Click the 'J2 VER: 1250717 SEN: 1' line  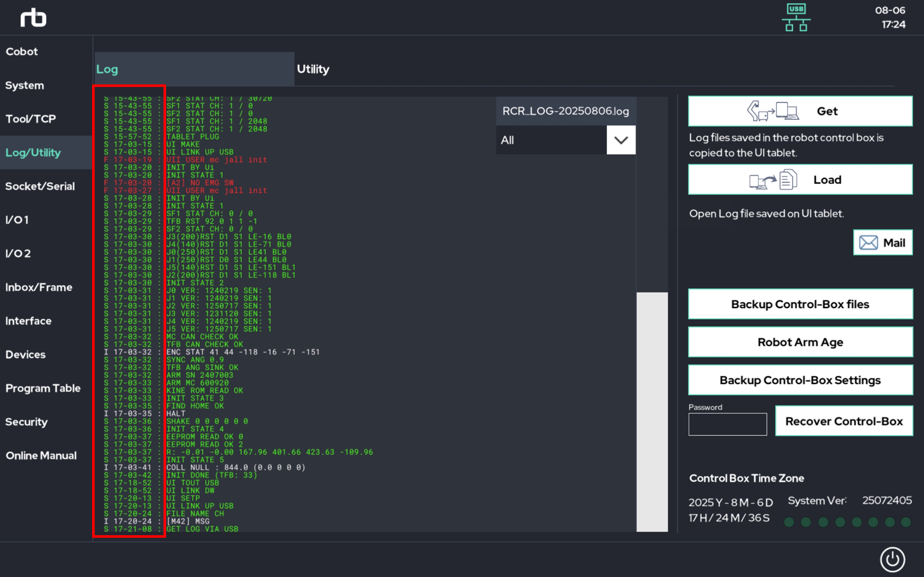pyautogui.click(x=188, y=306)
